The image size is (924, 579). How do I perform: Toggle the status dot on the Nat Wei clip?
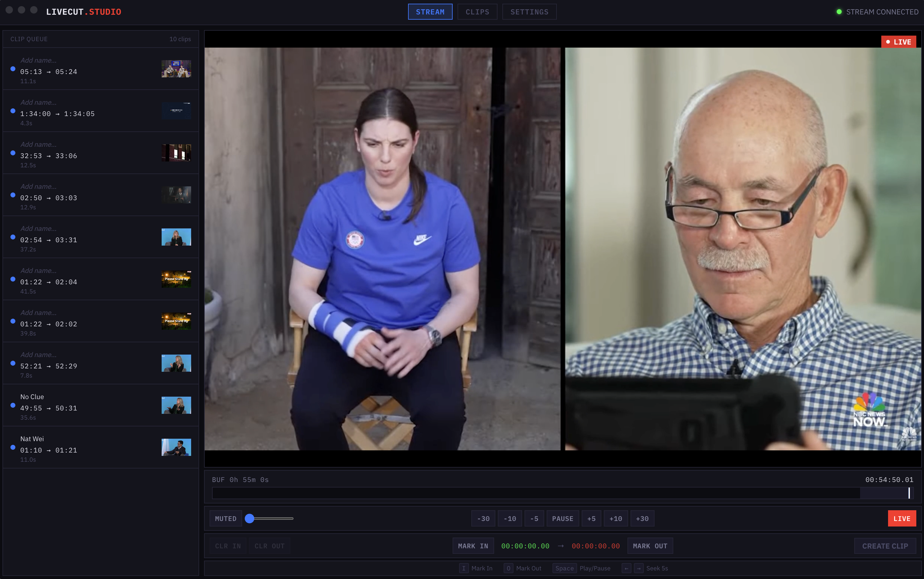click(x=13, y=447)
